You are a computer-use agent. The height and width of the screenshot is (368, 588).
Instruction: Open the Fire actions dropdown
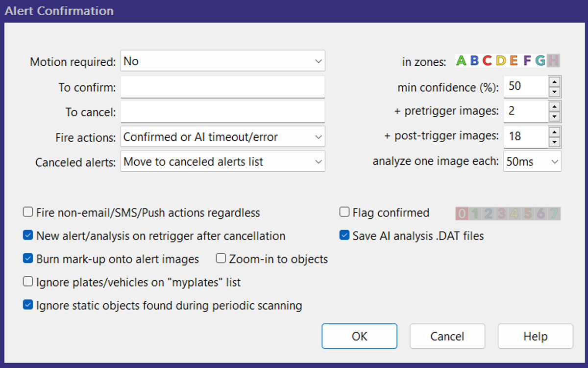coord(223,137)
